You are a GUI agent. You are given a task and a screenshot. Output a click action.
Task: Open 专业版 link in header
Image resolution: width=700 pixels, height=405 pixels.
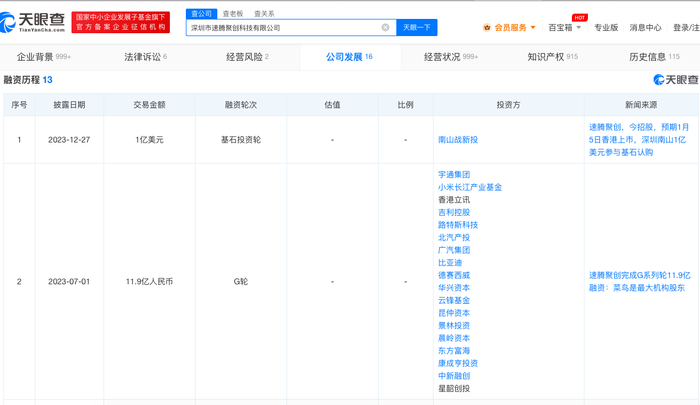[606, 28]
